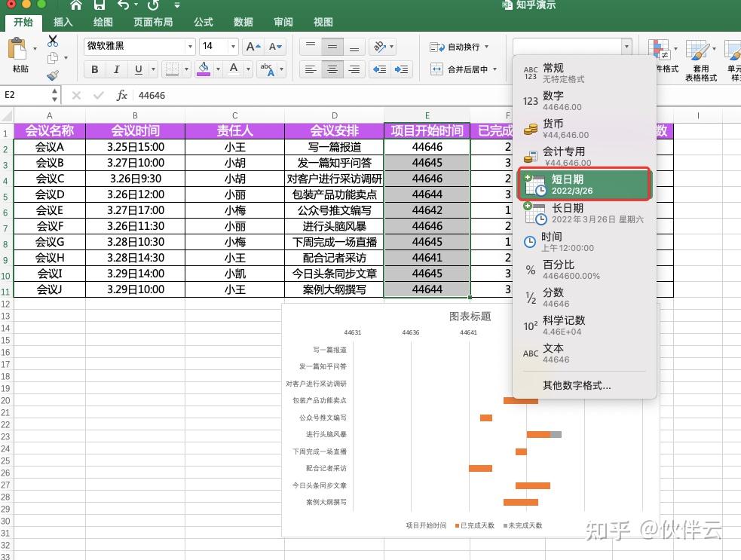Open the font size dropdown arrow
This screenshot has width=741, height=560.
[233, 46]
